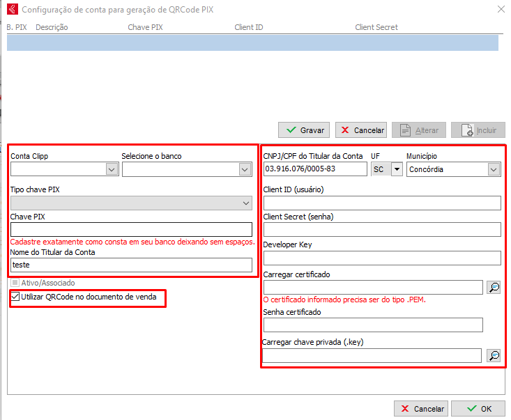
Task: Click the CNPJ/CPF do Titular field
Action: pos(314,169)
